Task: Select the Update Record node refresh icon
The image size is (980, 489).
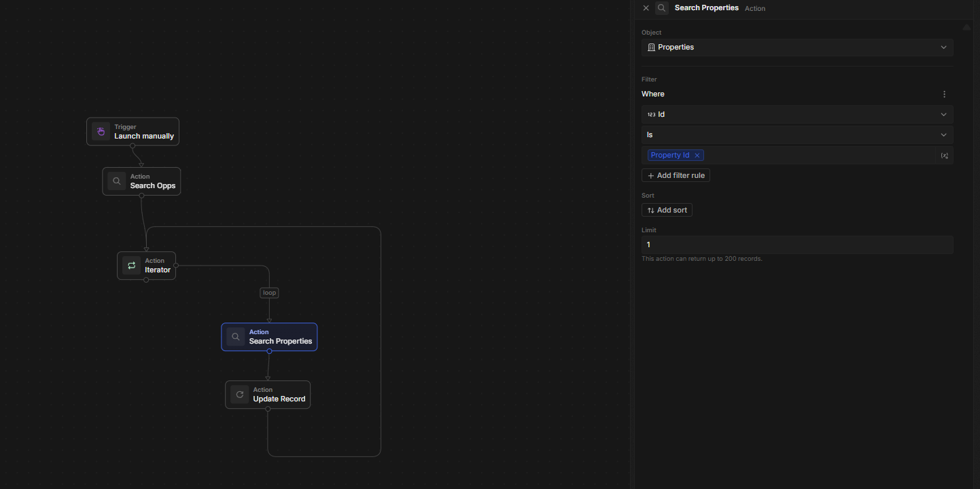Action: [x=240, y=395]
